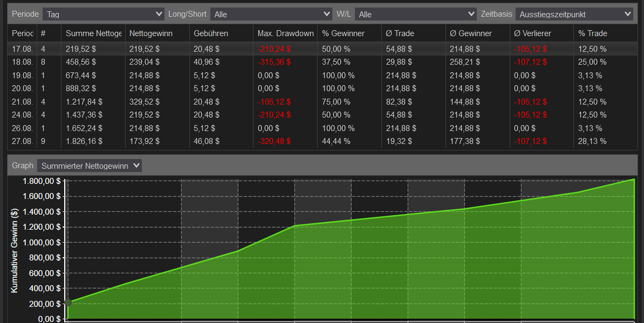This screenshot has height=323, width=644.
Task: Click the 258,21 $ average winner cell
Action: [465, 62]
